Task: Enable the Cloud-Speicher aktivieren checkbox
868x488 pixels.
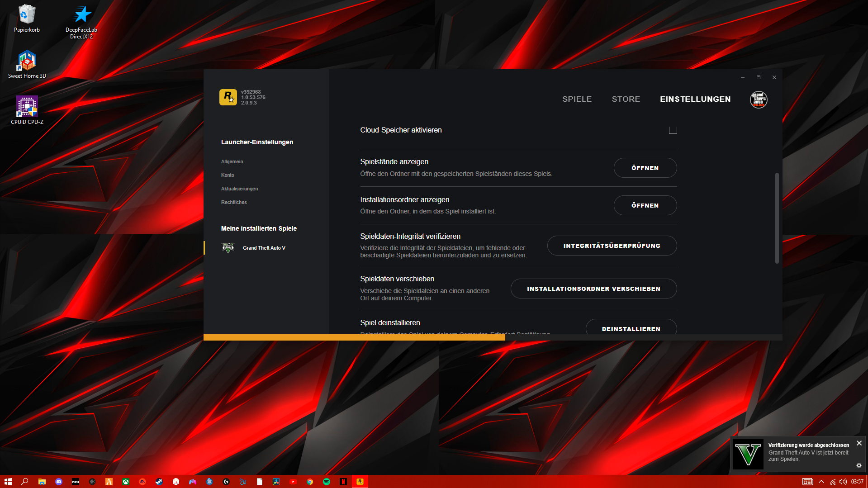Action: [673, 130]
